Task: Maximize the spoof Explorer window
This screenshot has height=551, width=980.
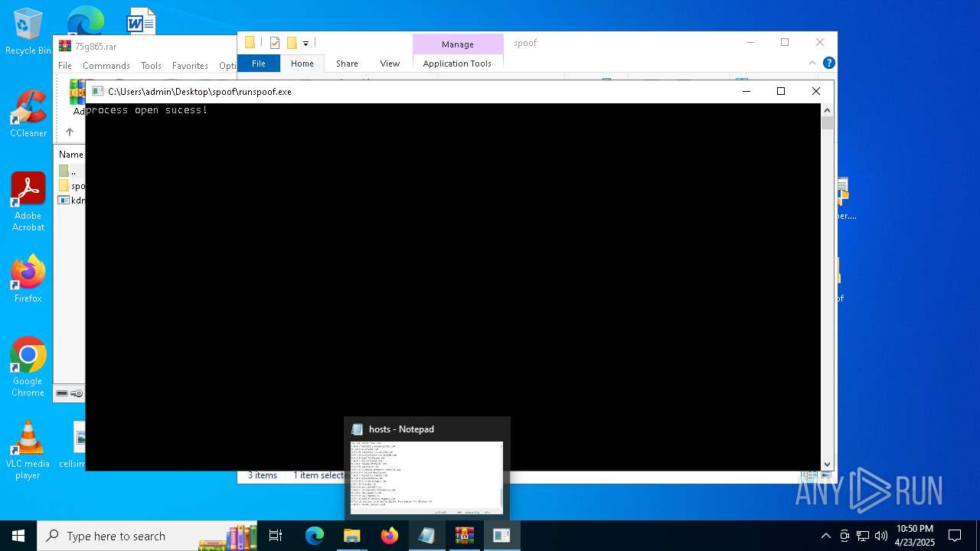Action: [x=785, y=42]
